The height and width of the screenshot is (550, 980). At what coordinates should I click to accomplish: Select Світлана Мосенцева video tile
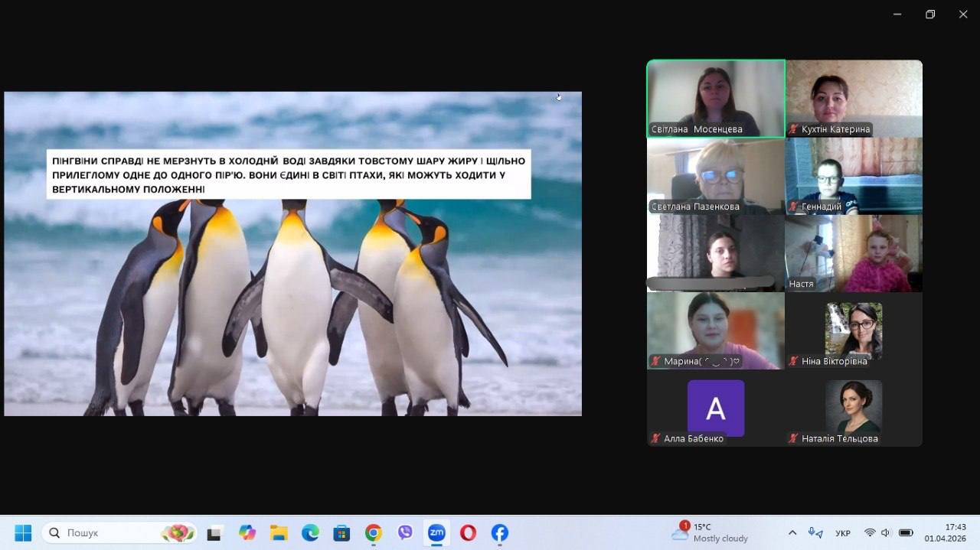[x=715, y=98]
